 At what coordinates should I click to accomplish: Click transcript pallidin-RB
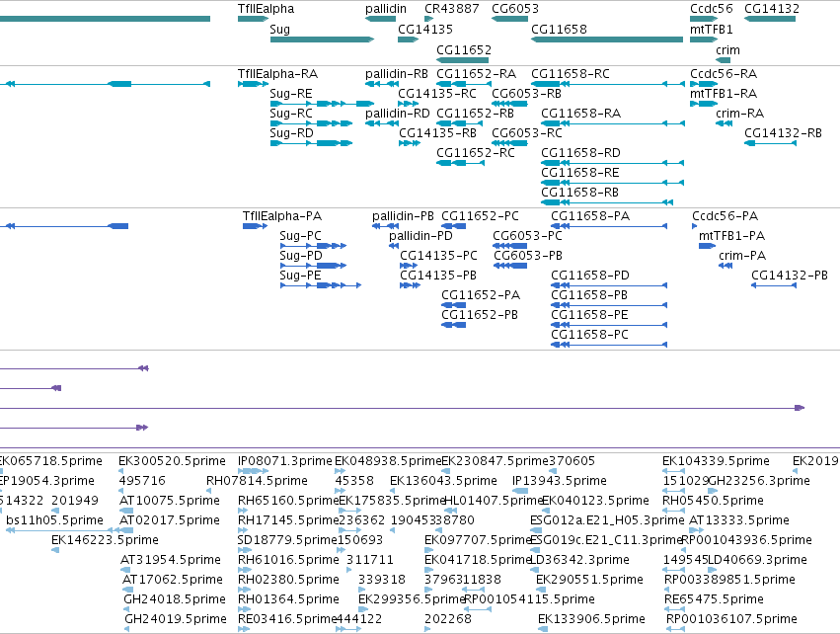pyautogui.click(x=397, y=73)
